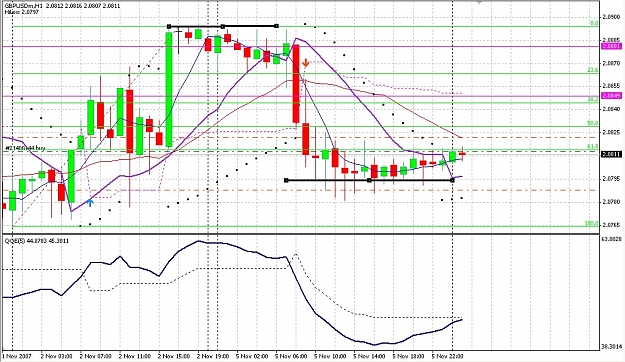Click the 2 Nov 15:00 time label
Viewport: 625px width, 362px height.
coord(173,356)
